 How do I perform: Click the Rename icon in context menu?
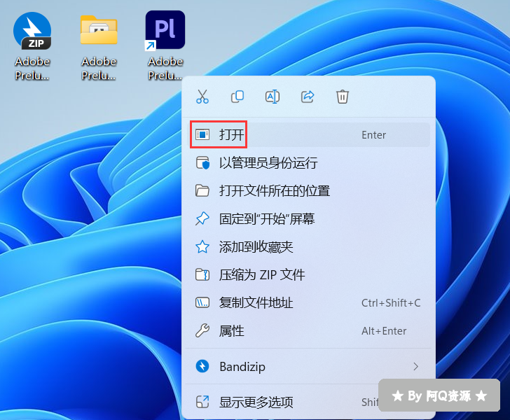pos(273,97)
